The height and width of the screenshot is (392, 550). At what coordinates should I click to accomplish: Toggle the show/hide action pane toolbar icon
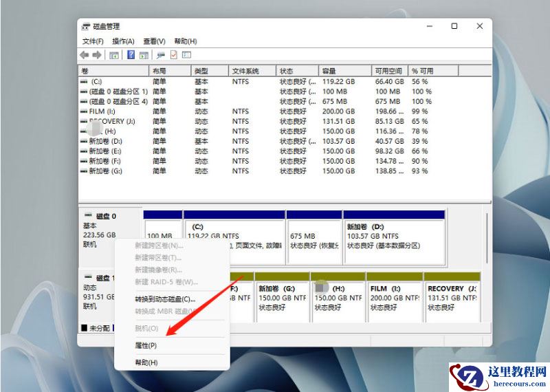144,55
